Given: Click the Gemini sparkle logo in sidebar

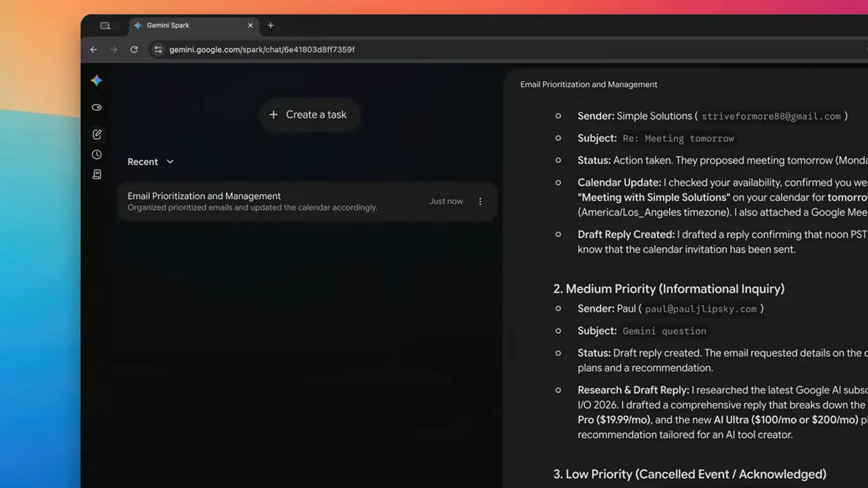Looking at the screenshot, I should 97,80.
